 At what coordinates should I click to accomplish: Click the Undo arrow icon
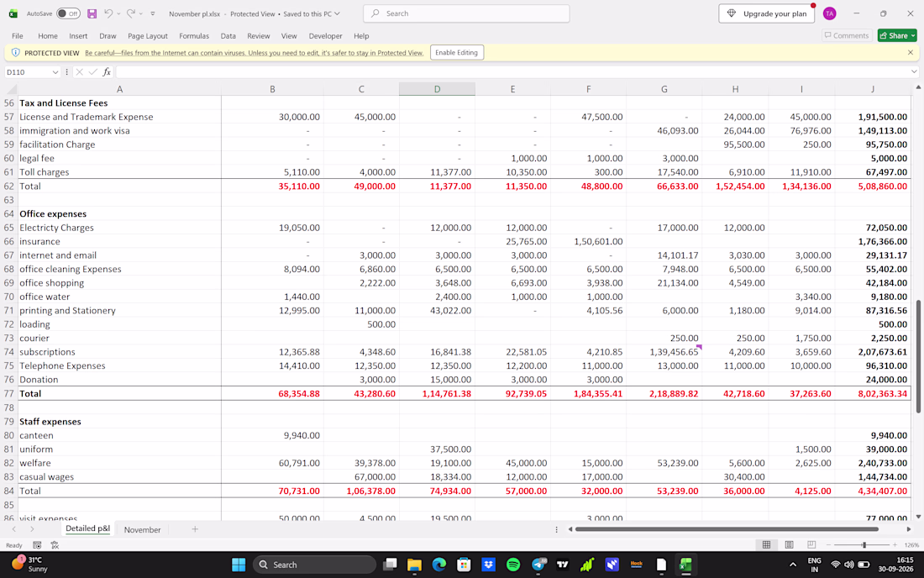pyautogui.click(x=108, y=13)
